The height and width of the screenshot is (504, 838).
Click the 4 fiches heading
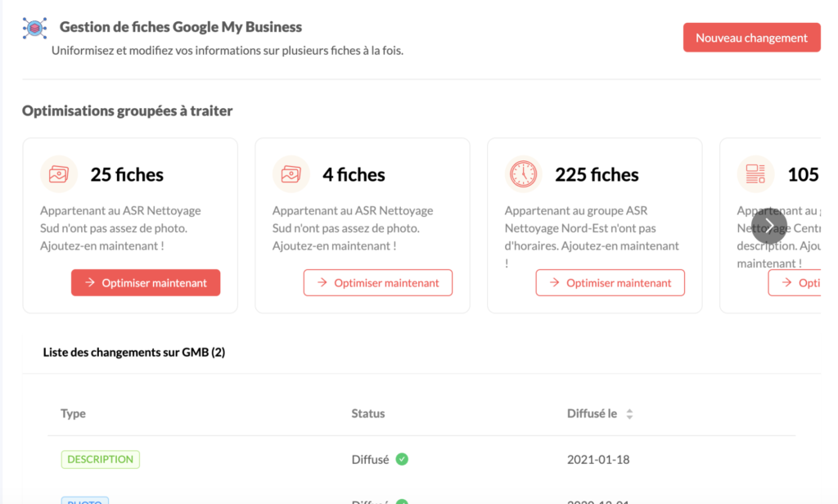pyautogui.click(x=354, y=175)
